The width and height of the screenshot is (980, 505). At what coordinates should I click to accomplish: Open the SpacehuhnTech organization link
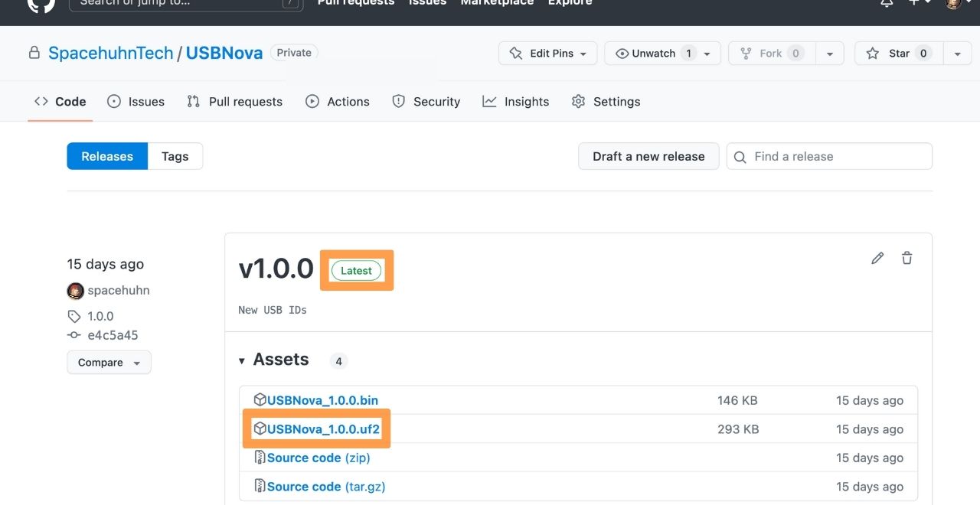coord(111,53)
